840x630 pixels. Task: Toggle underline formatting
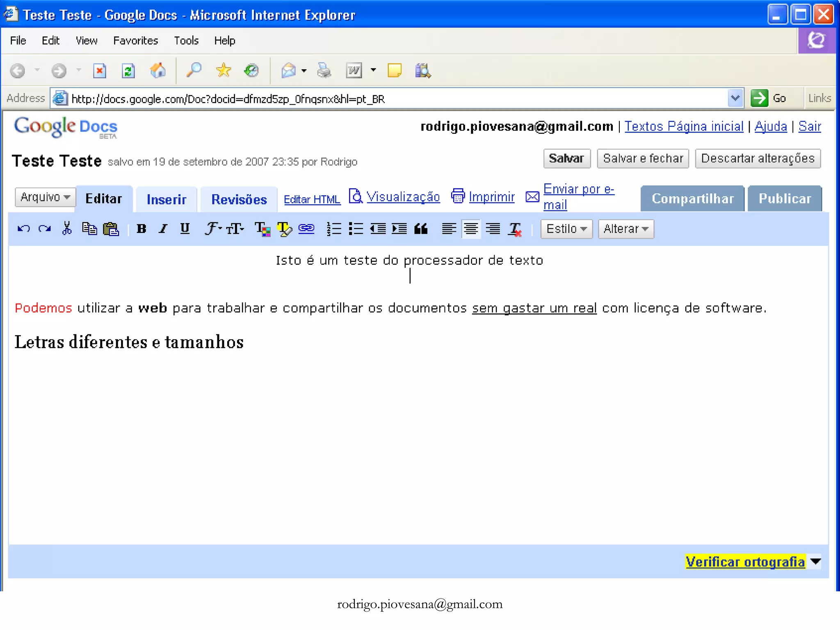(185, 228)
